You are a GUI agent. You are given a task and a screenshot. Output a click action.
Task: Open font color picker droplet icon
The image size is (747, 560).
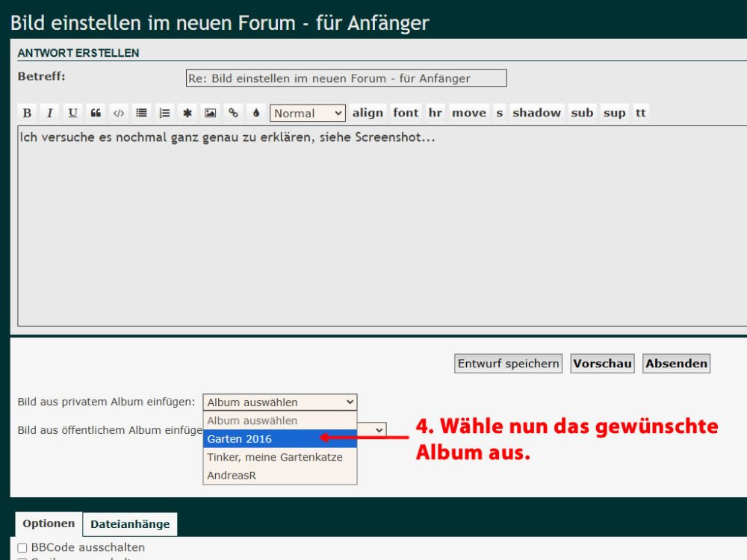tap(256, 113)
